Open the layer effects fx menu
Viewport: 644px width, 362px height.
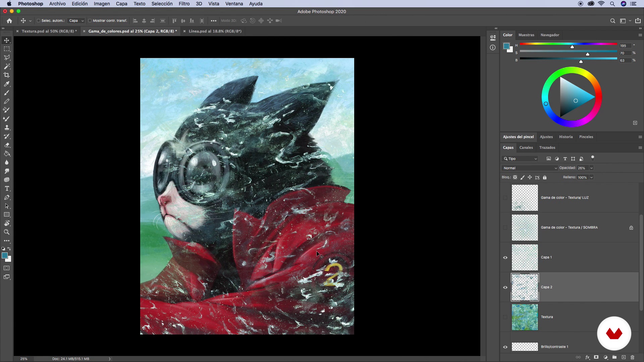(x=587, y=357)
